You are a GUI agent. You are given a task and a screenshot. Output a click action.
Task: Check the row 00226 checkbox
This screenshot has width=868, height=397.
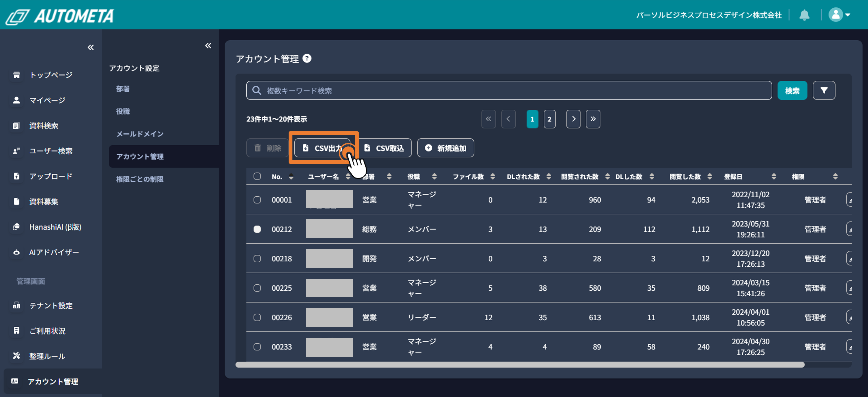click(257, 317)
